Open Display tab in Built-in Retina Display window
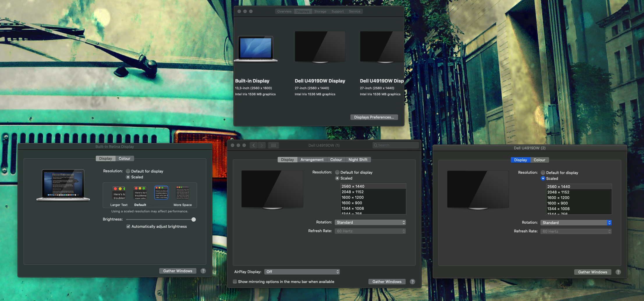 pyautogui.click(x=105, y=158)
